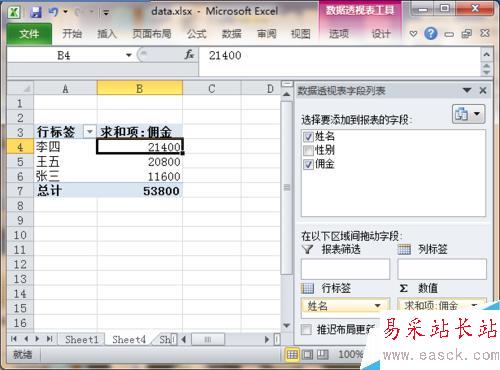Image resolution: width=500 pixels, height=370 pixels.
Task: Switch to the 公式 ribbon tab
Action: coord(197,34)
